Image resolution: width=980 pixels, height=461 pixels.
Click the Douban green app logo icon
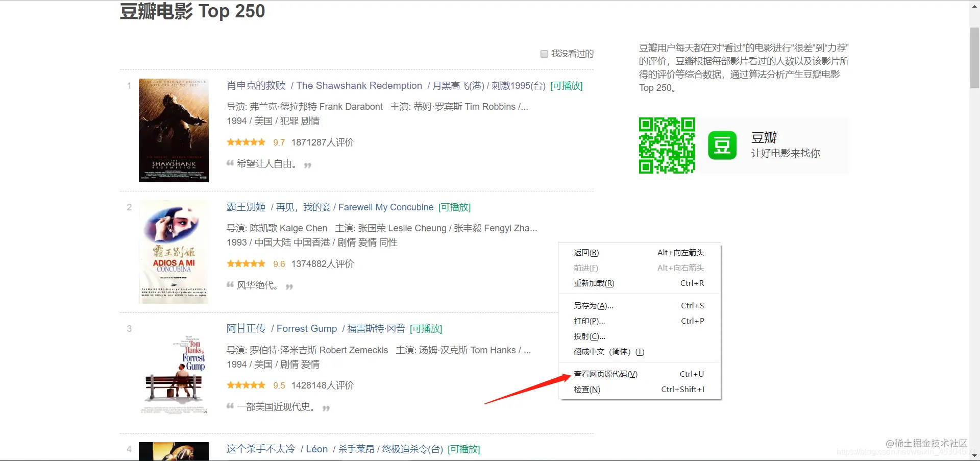722,145
